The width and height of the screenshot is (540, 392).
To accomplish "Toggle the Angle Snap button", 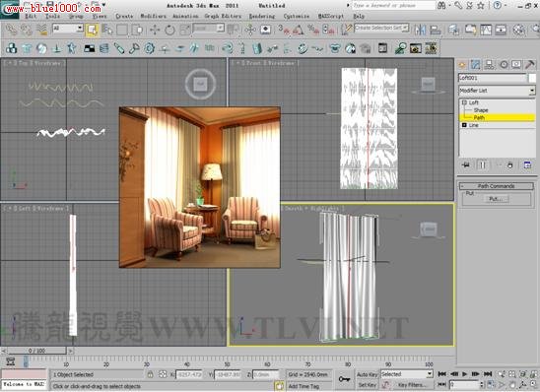I will click(x=299, y=30).
